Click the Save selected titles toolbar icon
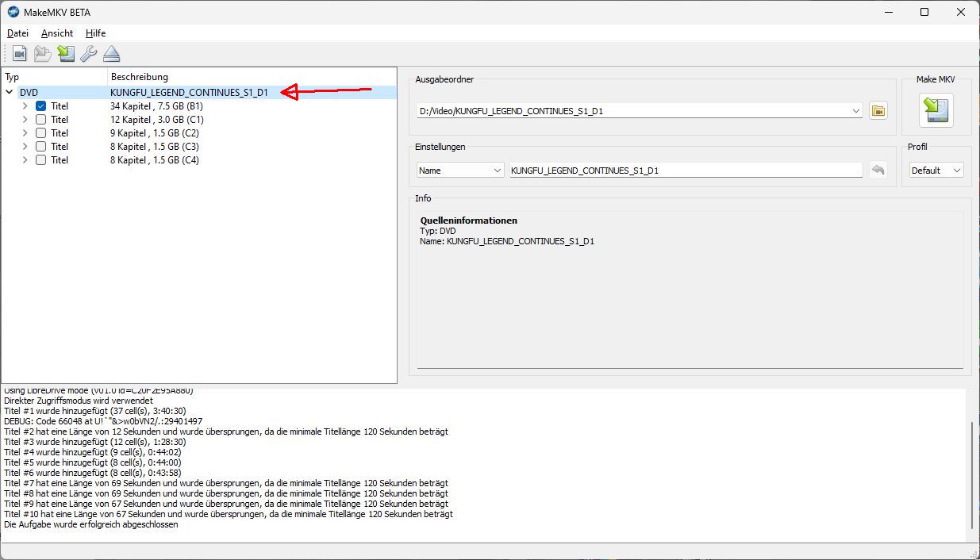Viewport: 980px width, 560px height. click(66, 54)
